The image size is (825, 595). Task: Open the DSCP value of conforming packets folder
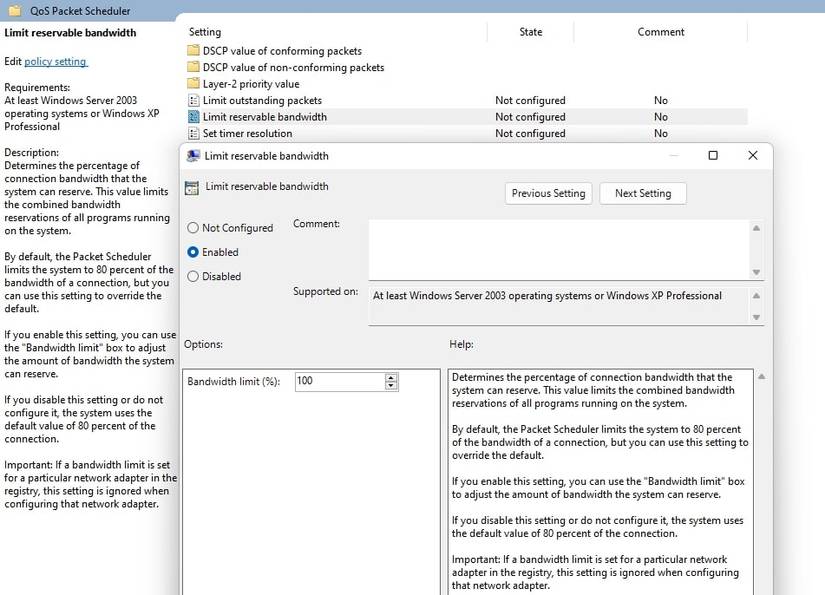(x=194, y=51)
